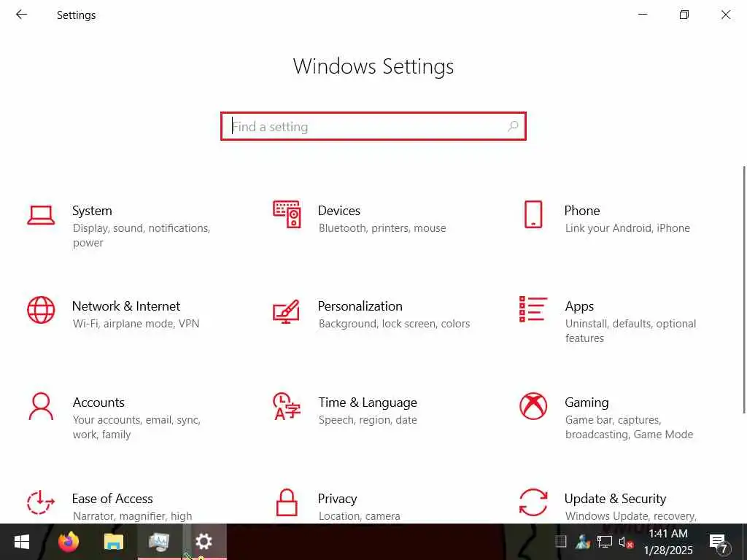The height and width of the screenshot is (560, 747).
Task: Click the square tray icon beside People
Action: click(561, 542)
